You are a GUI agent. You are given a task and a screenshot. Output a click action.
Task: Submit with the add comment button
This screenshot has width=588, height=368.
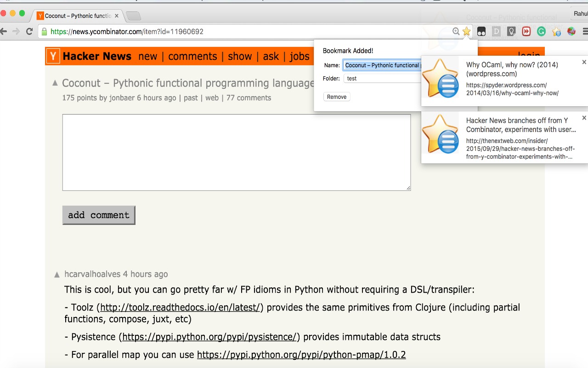[x=99, y=215]
